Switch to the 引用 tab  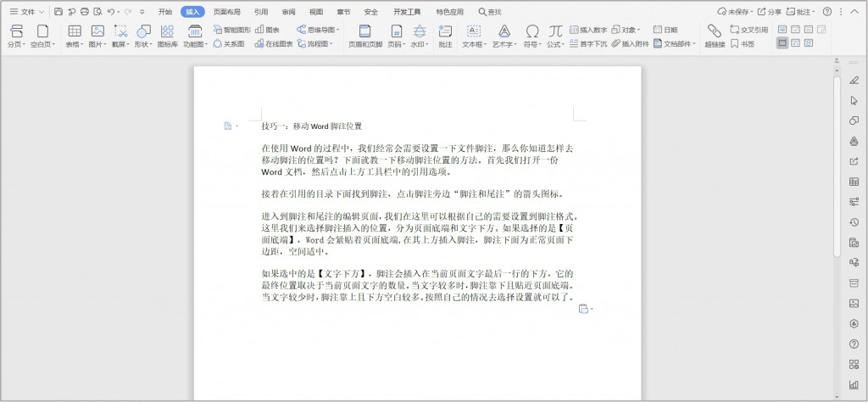261,12
